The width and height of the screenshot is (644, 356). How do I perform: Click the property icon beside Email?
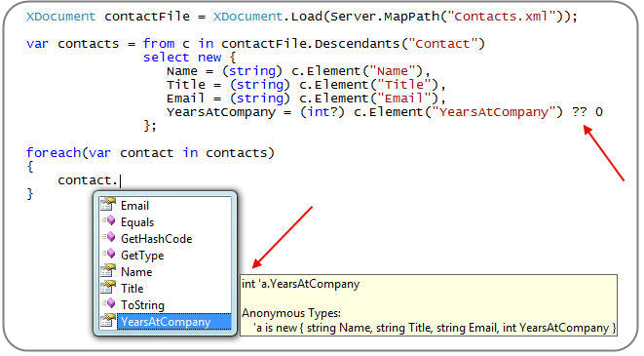108,204
